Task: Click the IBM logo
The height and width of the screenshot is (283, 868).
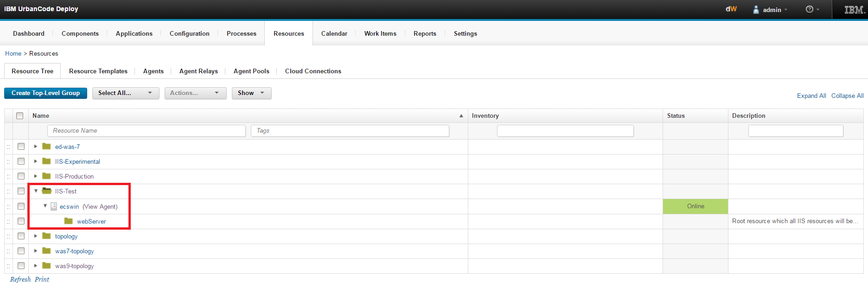Action: [x=854, y=10]
